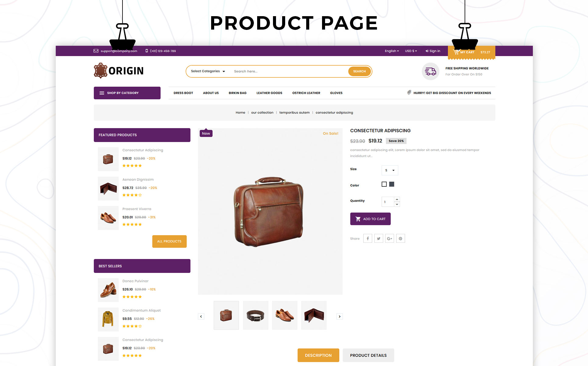Open the English language dropdown

click(x=392, y=51)
